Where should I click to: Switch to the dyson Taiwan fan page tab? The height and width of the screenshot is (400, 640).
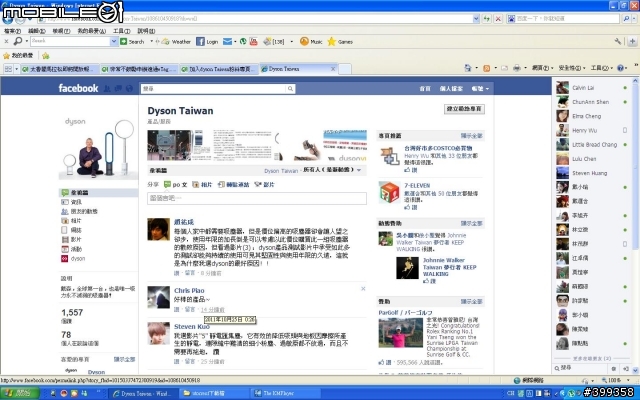pos(219,69)
